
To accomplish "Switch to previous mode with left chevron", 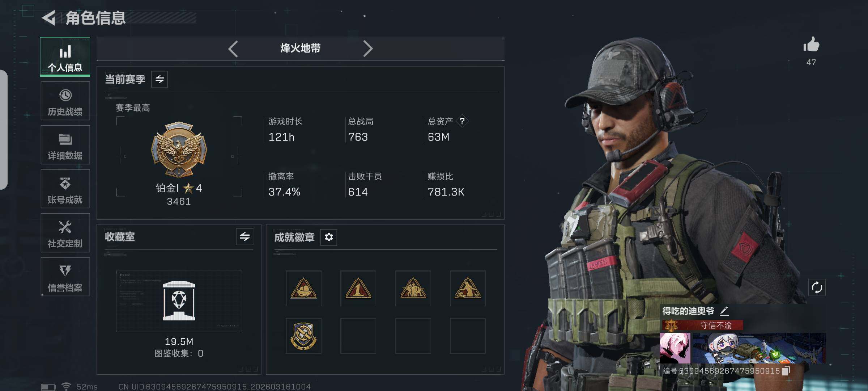I will (233, 49).
